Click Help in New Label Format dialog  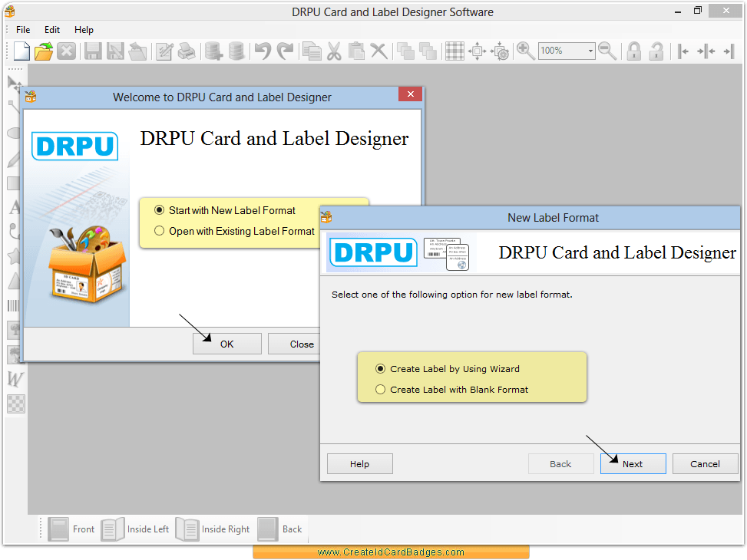(360, 464)
